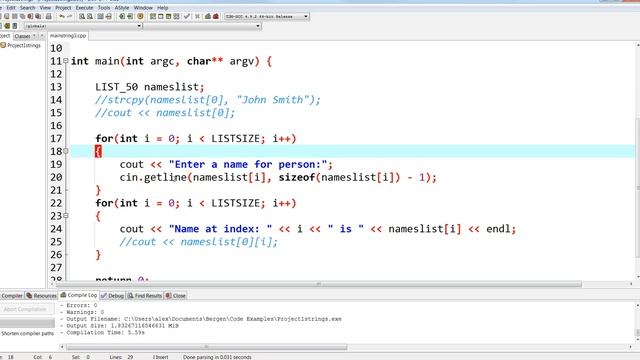
Task: Click the compile log left scroll arrow
Action: pyautogui.click(x=62, y=347)
